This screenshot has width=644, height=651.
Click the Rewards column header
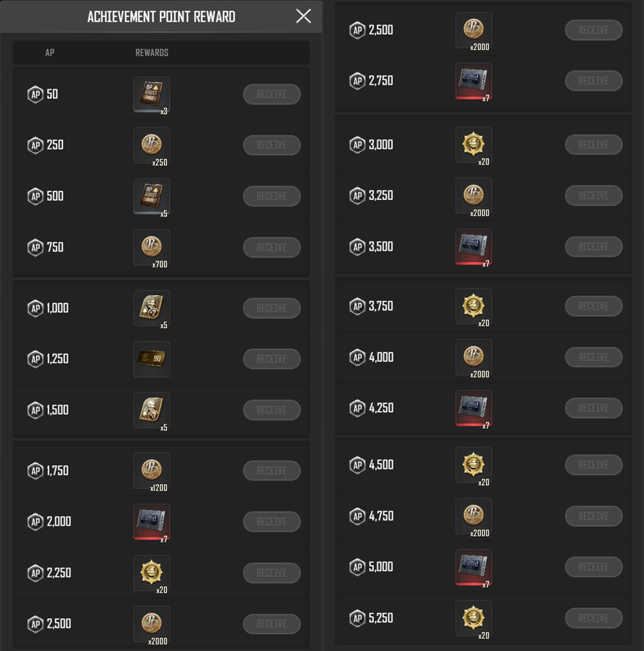(x=151, y=52)
